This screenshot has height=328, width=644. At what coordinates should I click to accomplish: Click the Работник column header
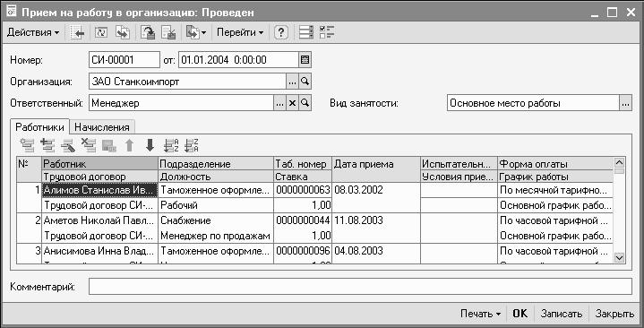(x=99, y=164)
